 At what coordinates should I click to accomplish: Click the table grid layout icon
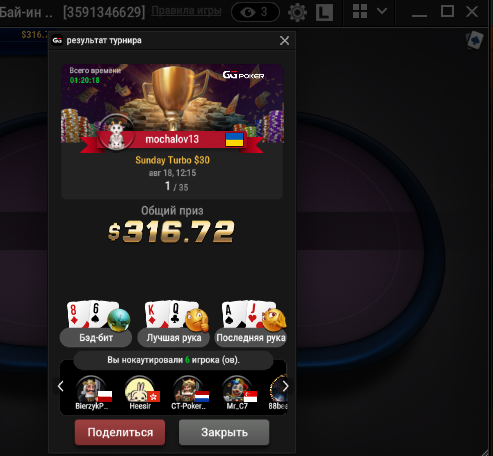pyautogui.click(x=360, y=11)
